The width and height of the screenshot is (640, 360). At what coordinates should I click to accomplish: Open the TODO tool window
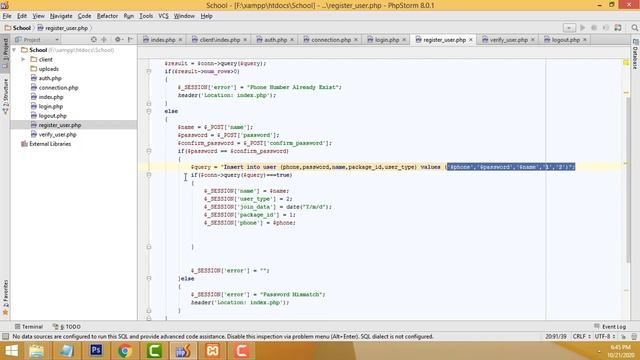click(x=67, y=327)
